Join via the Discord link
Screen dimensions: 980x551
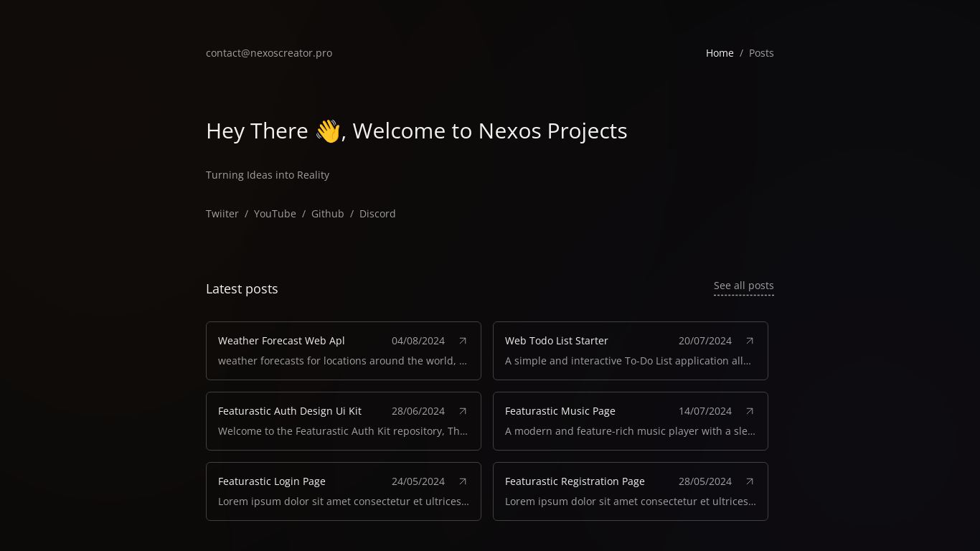coord(377,214)
